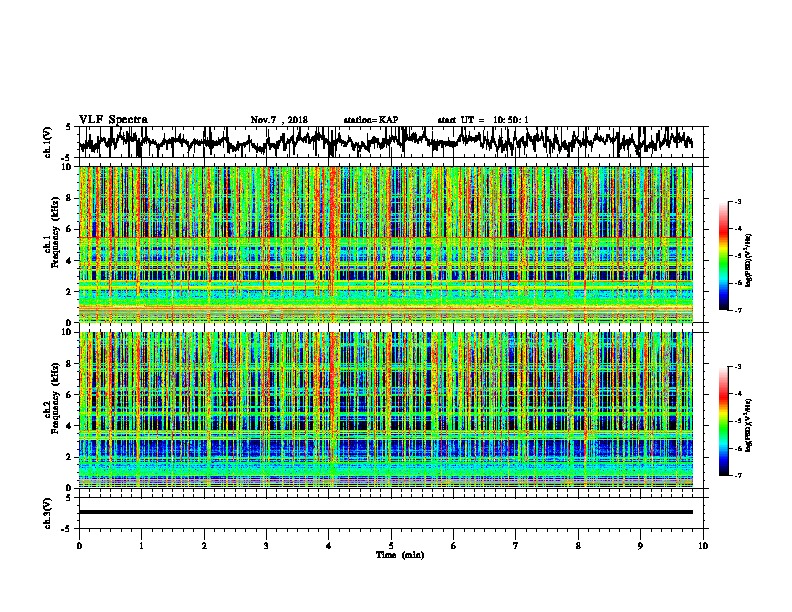
Task: Click the '5' tick on time axis
Action: click(391, 546)
